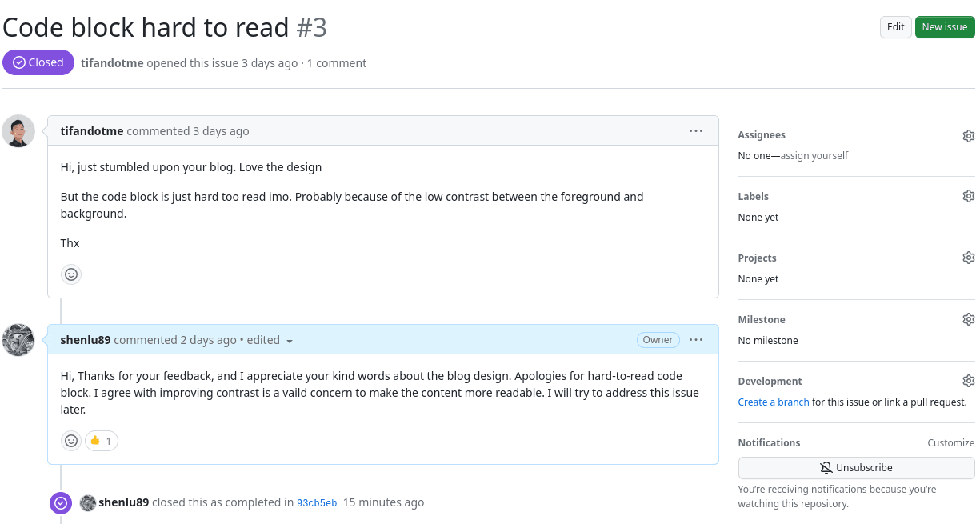980x524 pixels.
Task: Open Development settings gear
Action: click(x=968, y=382)
